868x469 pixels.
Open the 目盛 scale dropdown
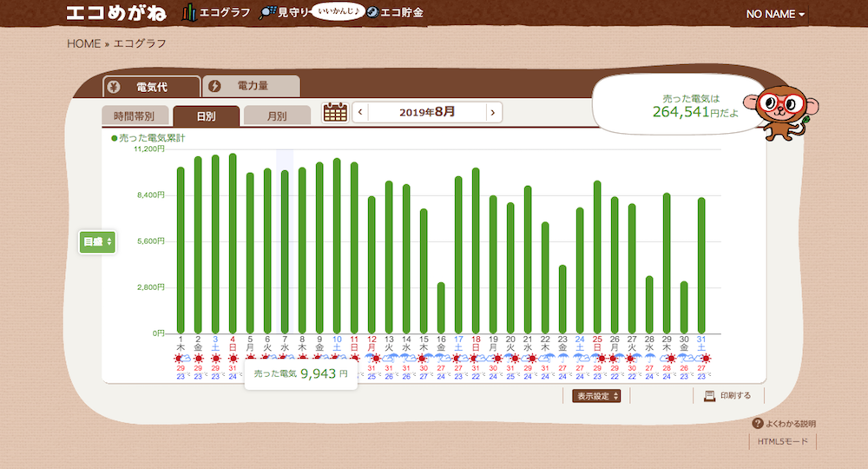click(x=96, y=242)
